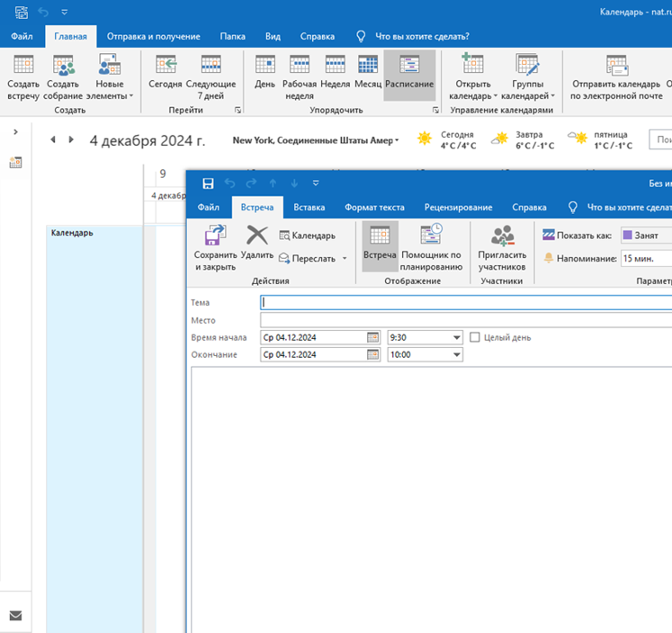Go to previous day arrow
This screenshot has height=633, width=672.
pos(53,139)
